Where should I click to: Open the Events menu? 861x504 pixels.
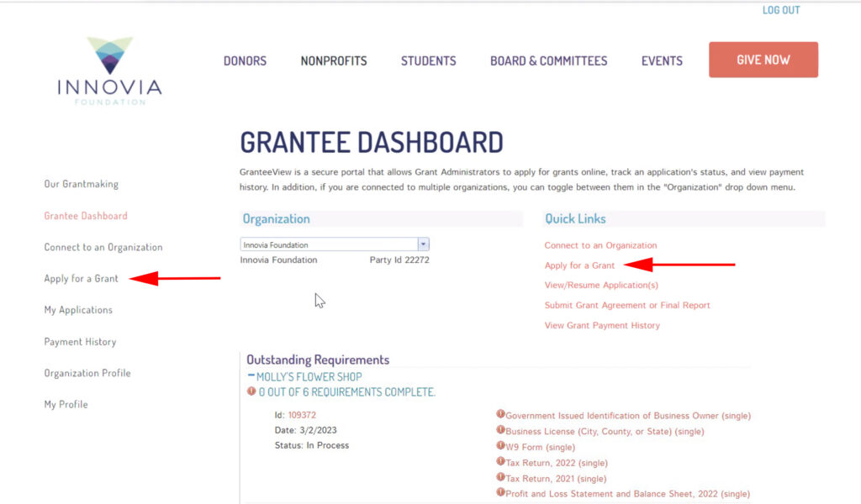pyautogui.click(x=662, y=60)
